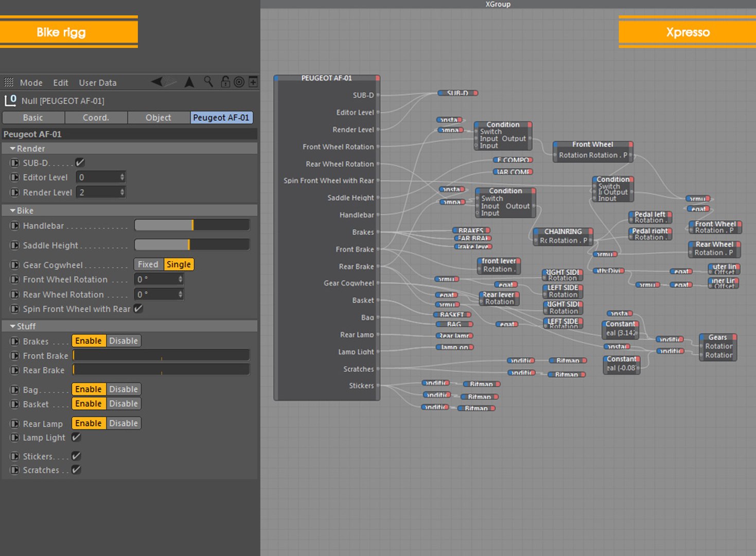Click the animation icon beside Brakes
The width and height of the screenshot is (756, 556).
pos(14,341)
